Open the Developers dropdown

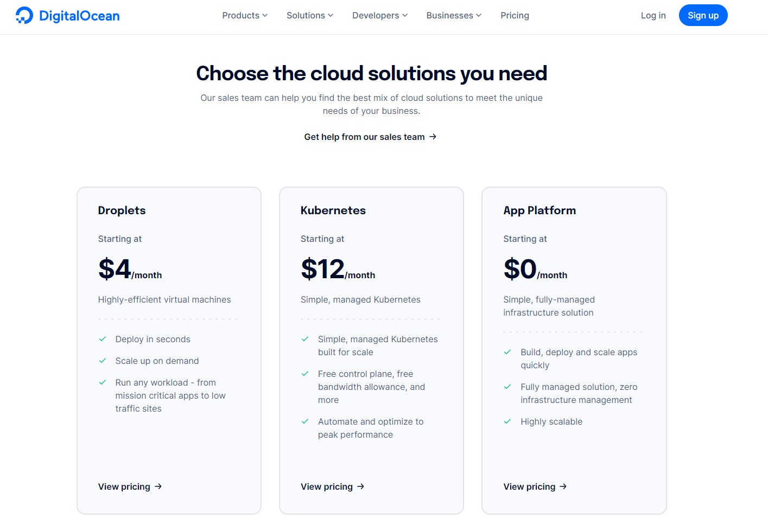click(x=379, y=15)
